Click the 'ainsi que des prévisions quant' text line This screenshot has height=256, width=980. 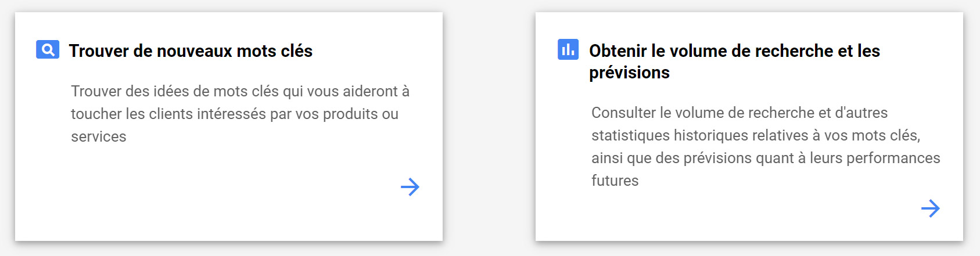(766, 158)
